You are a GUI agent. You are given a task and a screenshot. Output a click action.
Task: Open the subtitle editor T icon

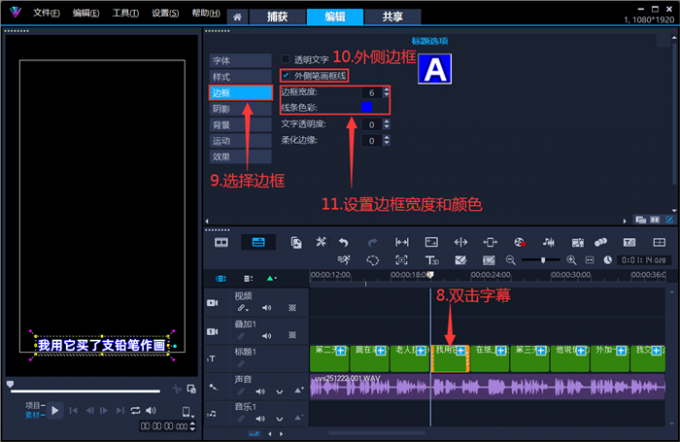pos(629,242)
